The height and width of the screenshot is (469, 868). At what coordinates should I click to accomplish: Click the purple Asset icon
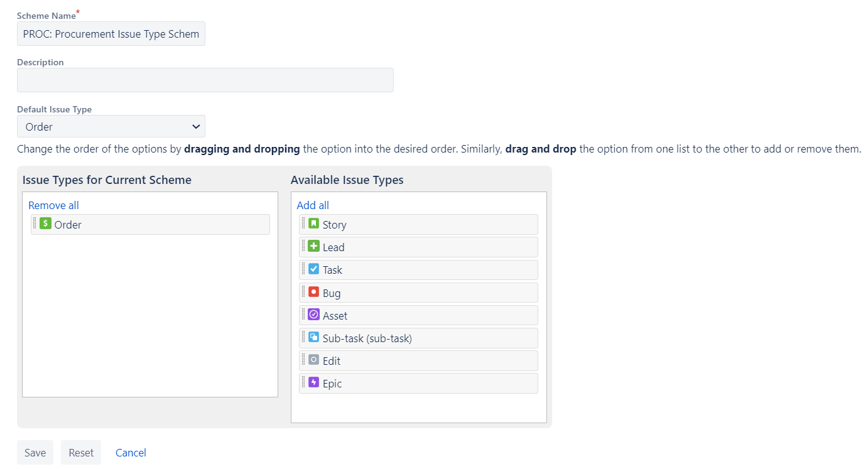313,315
